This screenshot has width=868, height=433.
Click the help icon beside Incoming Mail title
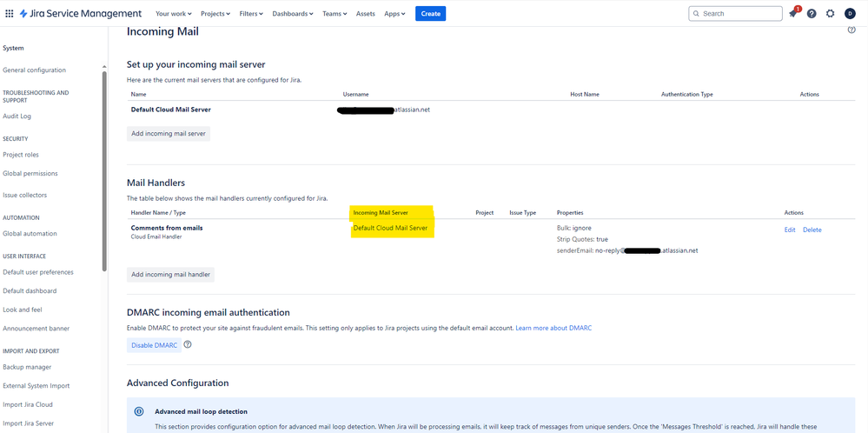coord(851,30)
